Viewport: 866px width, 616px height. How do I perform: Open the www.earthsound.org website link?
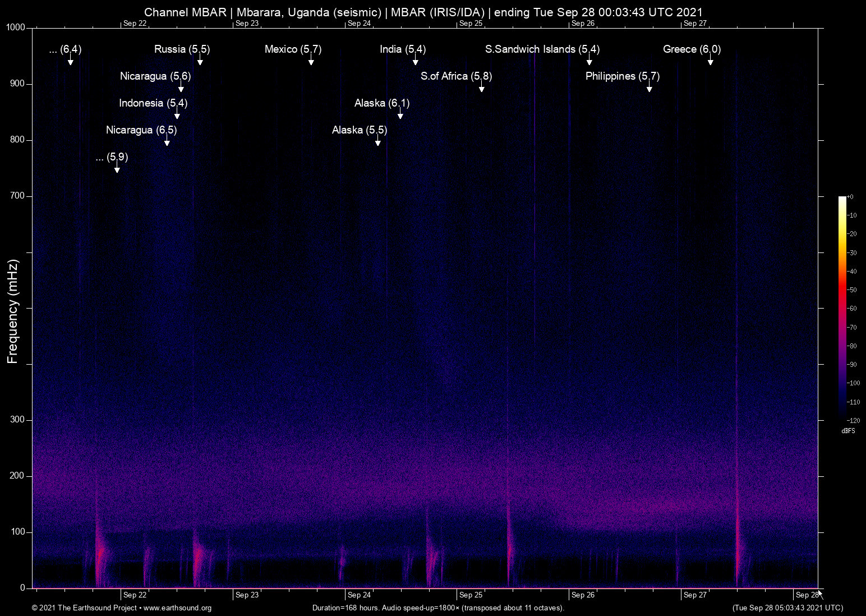[178, 608]
